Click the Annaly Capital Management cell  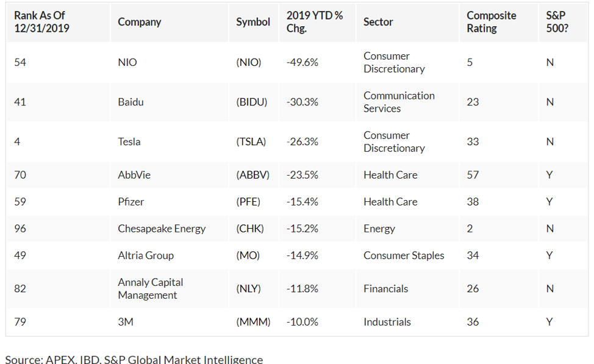(x=151, y=288)
